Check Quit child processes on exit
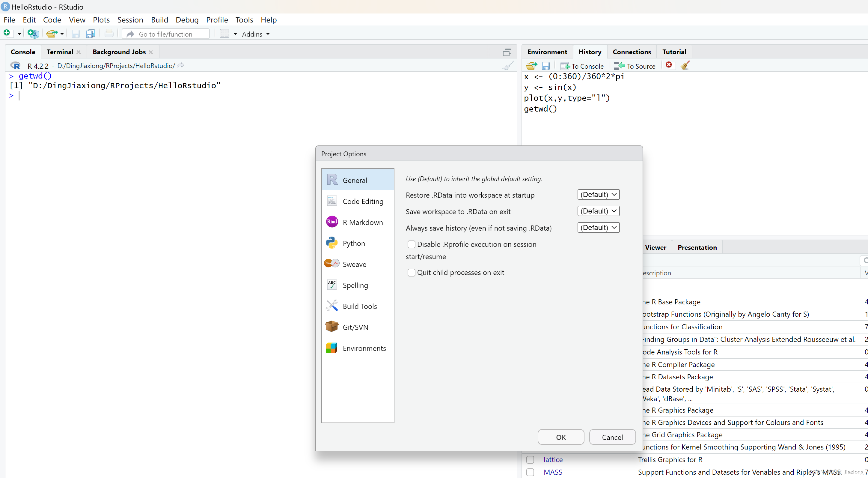 click(x=411, y=272)
